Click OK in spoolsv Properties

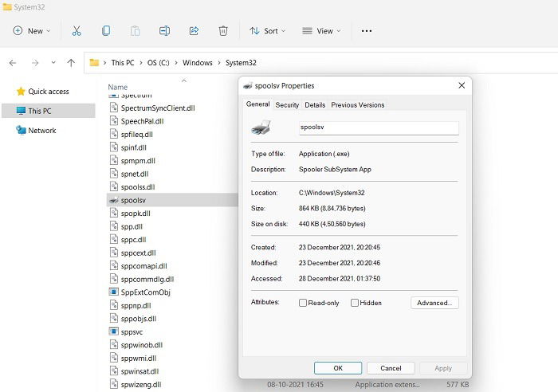pyautogui.click(x=338, y=368)
